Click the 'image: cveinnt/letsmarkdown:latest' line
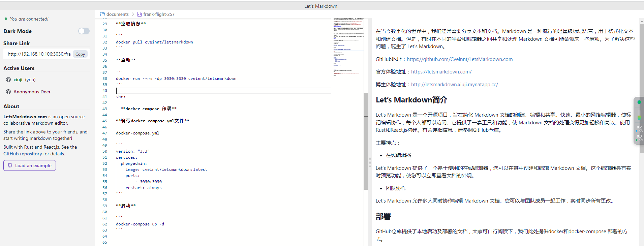The width and height of the screenshot is (644, 246). tap(166, 170)
